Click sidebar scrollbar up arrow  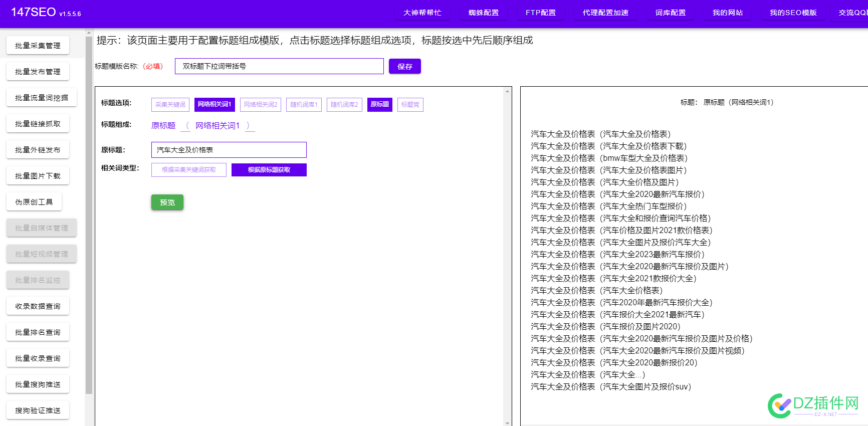click(x=89, y=33)
